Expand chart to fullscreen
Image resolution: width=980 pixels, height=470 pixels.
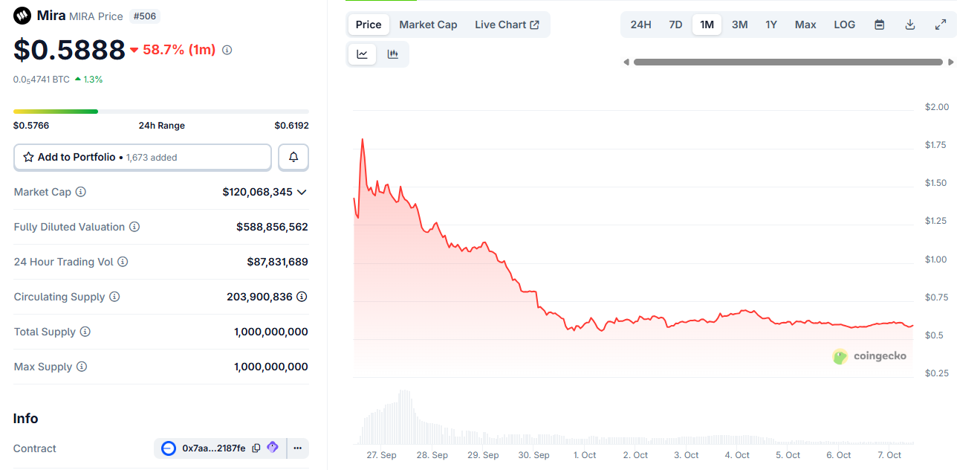pos(940,25)
